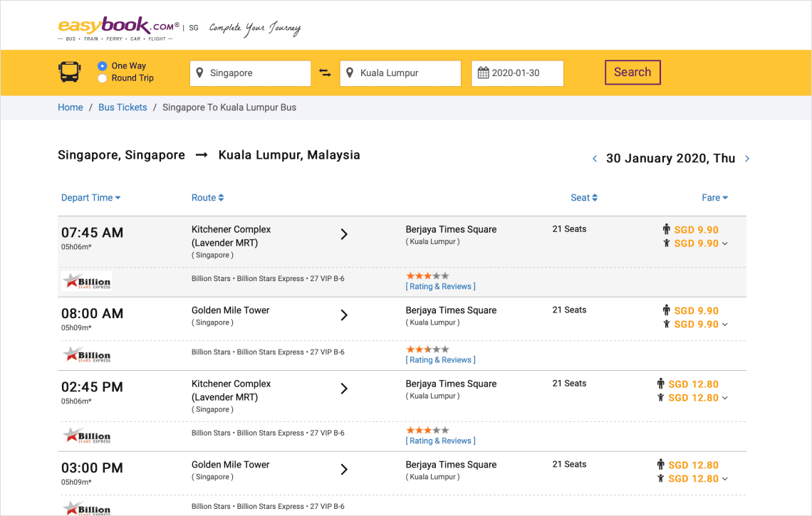Viewport: 812px width, 516px height.
Task: Click route arrow of the 07:45 AM trip
Action: [x=344, y=234]
